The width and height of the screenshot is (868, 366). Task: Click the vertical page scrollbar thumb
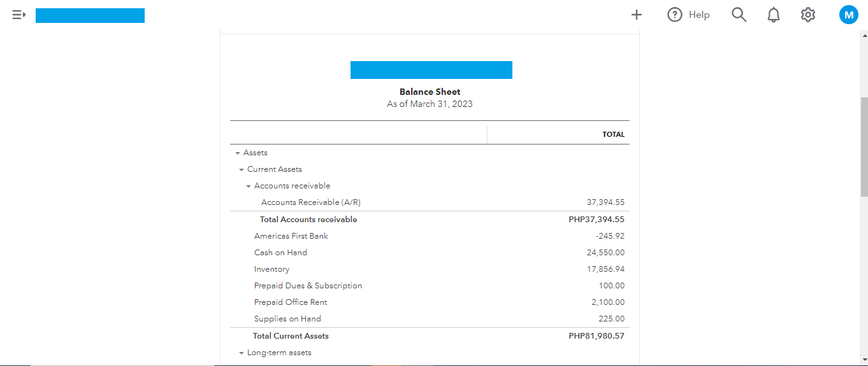pos(864,146)
